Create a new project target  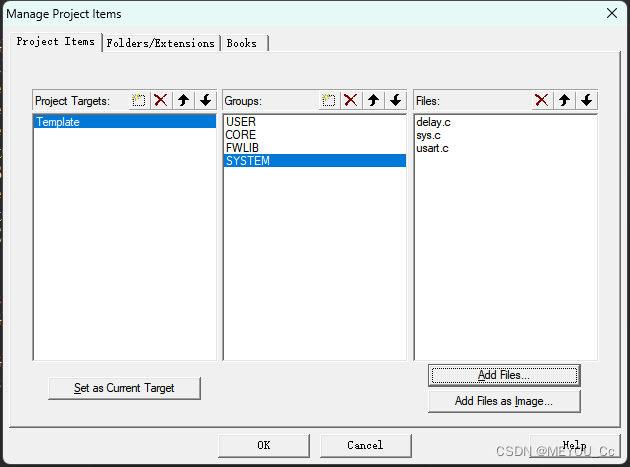tap(139, 100)
